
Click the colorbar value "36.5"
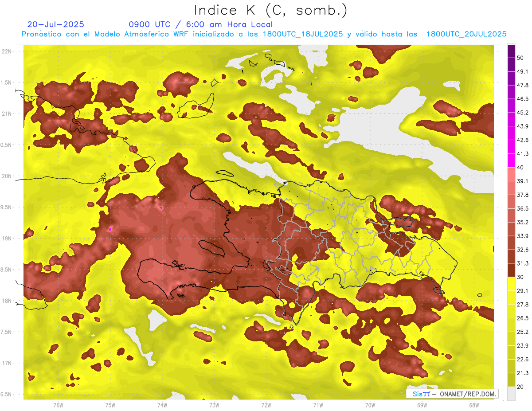point(523,208)
